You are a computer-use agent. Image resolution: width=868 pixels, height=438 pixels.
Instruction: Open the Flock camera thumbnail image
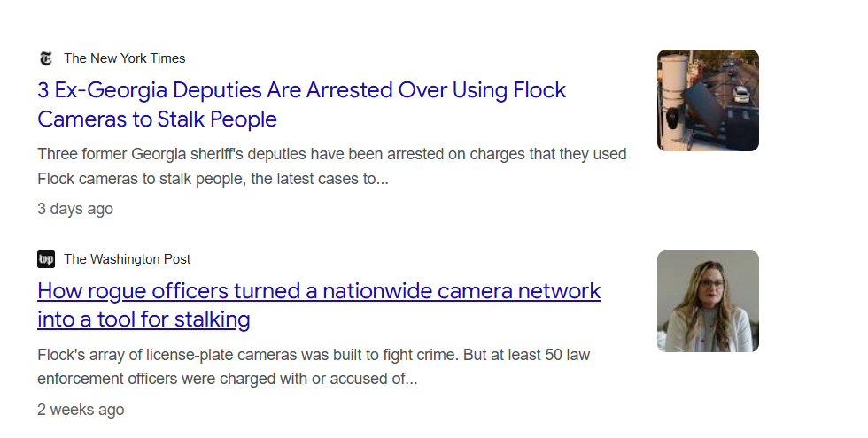(x=708, y=100)
